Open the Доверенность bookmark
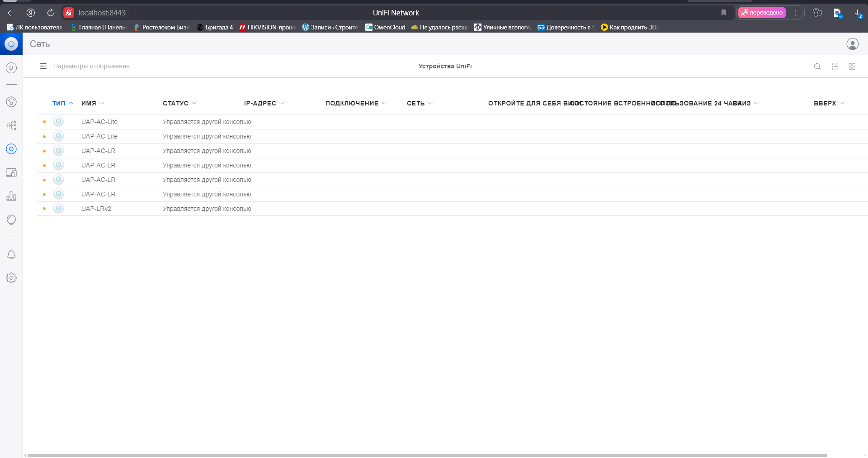This screenshot has width=868, height=458. tap(566, 27)
